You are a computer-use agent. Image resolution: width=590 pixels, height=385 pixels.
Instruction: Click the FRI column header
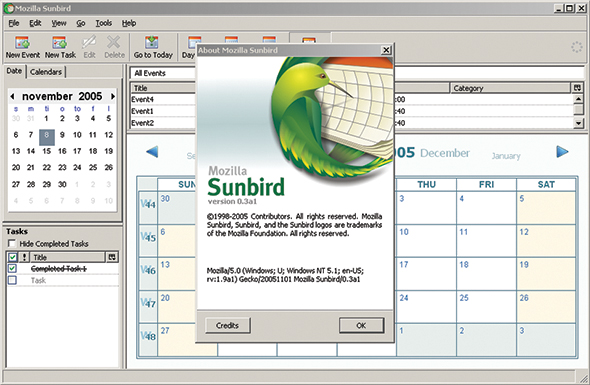coord(487,184)
